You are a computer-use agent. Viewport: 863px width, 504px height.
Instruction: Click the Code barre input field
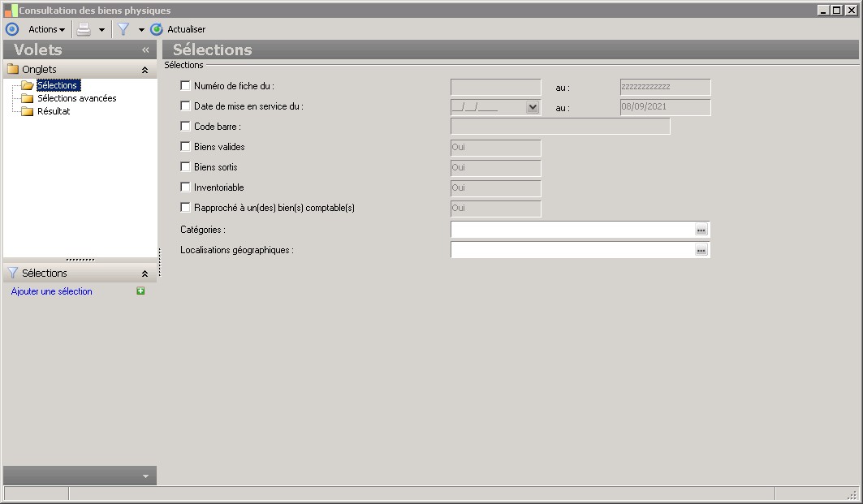click(560, 127)
